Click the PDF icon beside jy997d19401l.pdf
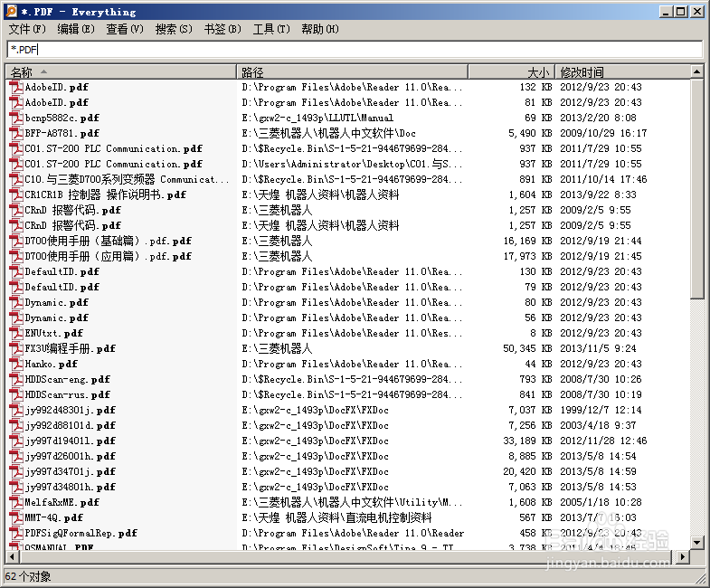This screenshot has width=710, height=588. point(16,441)
